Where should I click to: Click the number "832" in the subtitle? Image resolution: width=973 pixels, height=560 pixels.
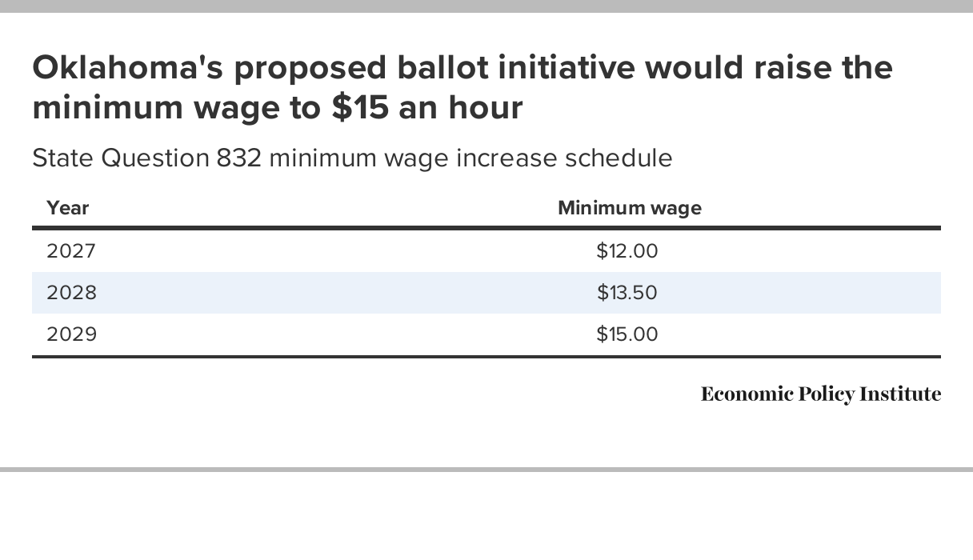pos(238,158)
